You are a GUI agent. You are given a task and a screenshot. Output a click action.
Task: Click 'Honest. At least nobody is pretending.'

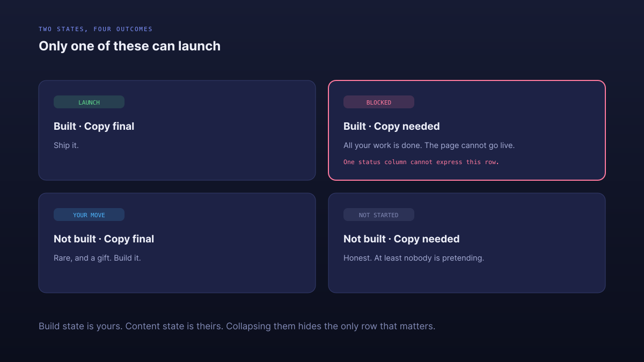tap(414, 258)
